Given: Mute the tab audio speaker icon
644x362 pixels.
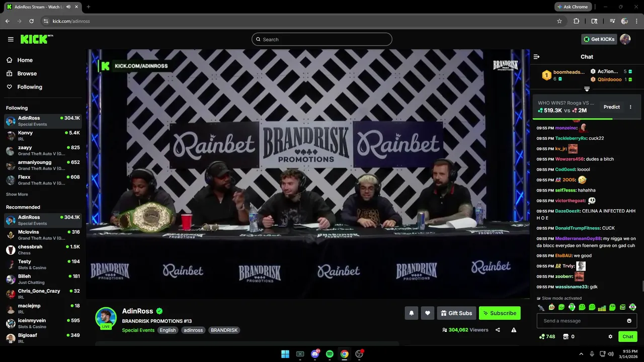Looking at the screenshot, I should [68, 7].
